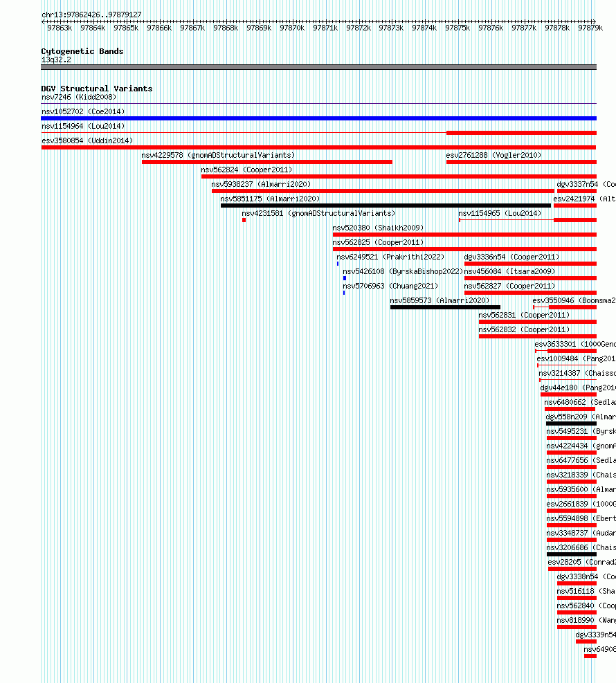Viewport: 616px width, 683px height.
Task: Click dgv44e180 (Pang) label
Action: [578, 388]
